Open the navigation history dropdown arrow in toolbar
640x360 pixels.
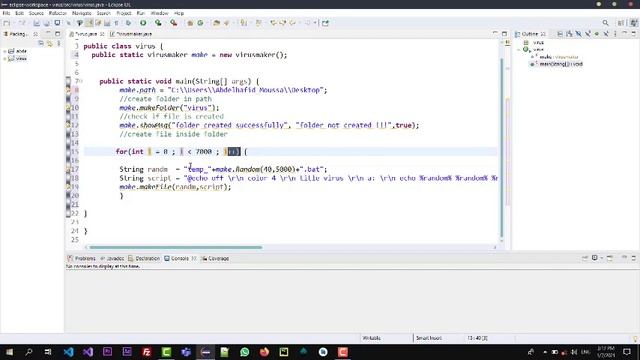point(315,23)
